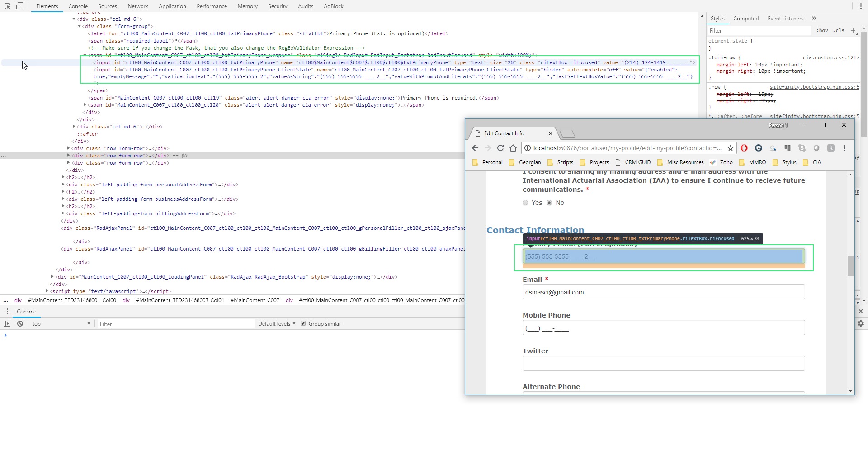Go back using browser back arrow

click(x=475, y=148)
